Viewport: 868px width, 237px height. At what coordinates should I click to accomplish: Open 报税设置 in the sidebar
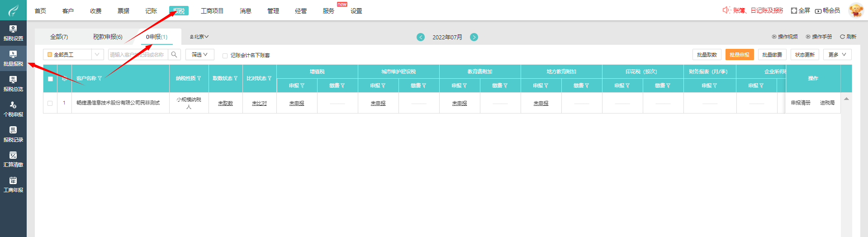(x=13, y=33)
